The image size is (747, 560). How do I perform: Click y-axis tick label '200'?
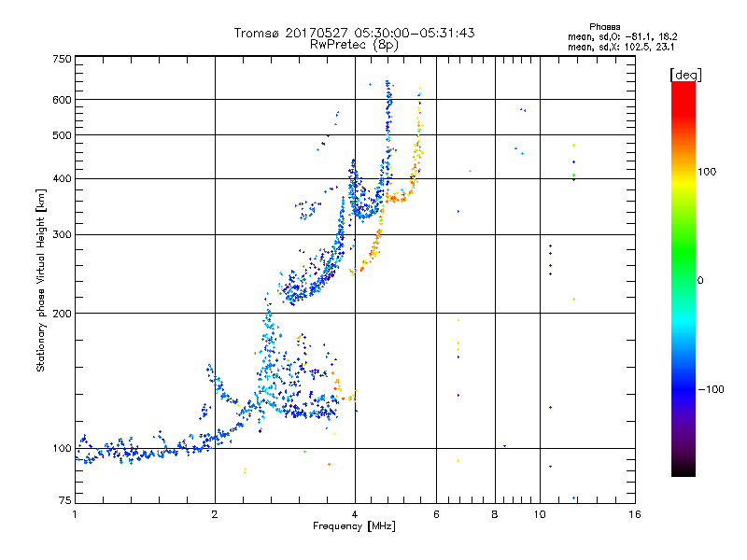click(x=63, y=314)
